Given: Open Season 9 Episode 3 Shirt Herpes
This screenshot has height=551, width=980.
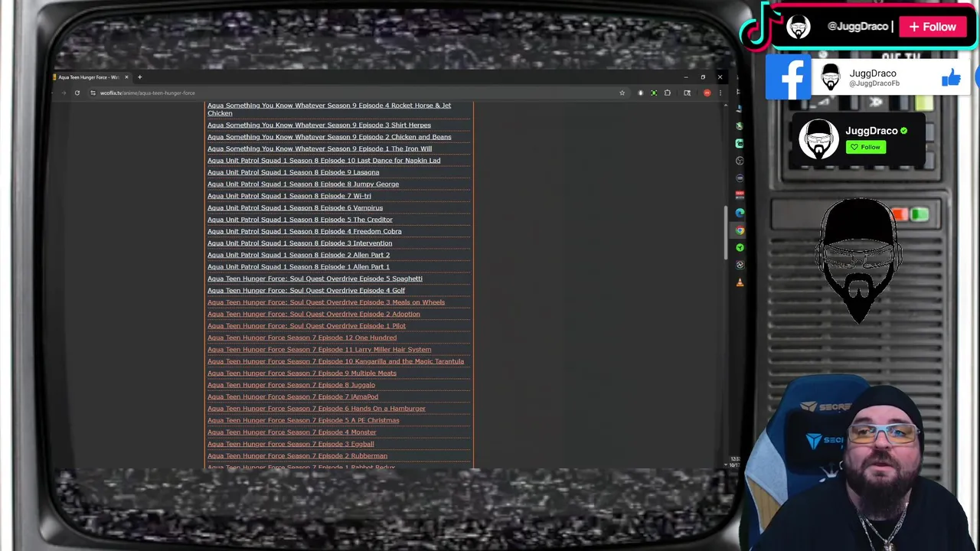Looking at the screenshot, I should pyautogui.click(x=319, y=125).
